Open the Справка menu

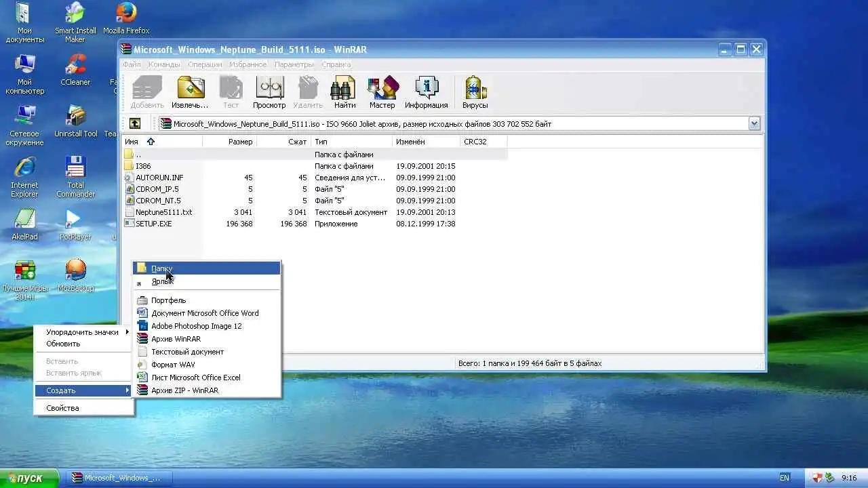pyautogui.click(x=336, y=64)
